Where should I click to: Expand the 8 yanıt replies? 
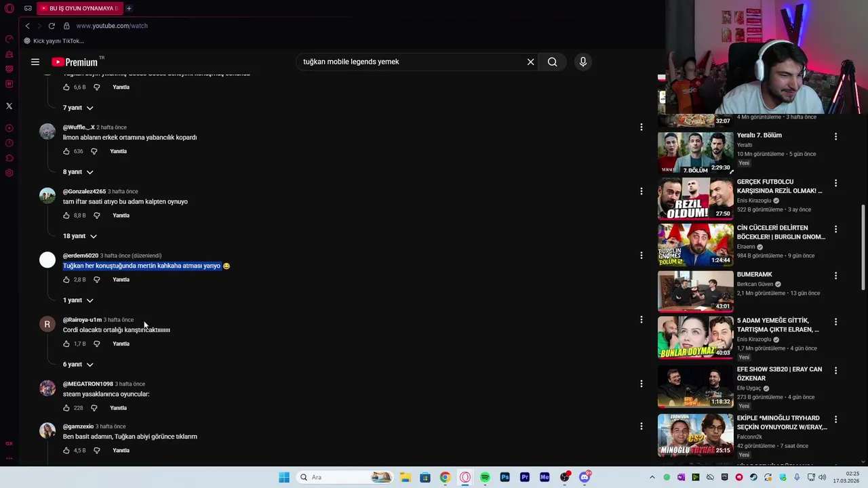pyautogui.click(x=78, y=172)
